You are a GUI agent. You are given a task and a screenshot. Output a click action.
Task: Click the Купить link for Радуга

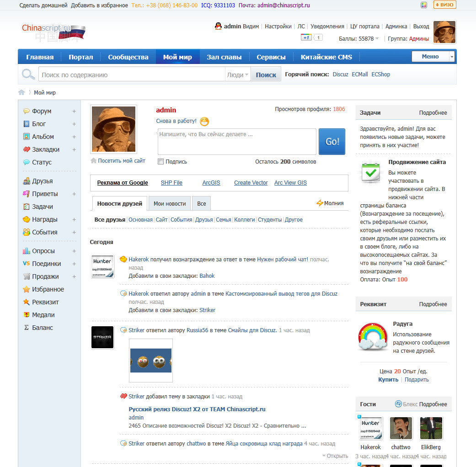pyautogui.click(x=388, y=380)
